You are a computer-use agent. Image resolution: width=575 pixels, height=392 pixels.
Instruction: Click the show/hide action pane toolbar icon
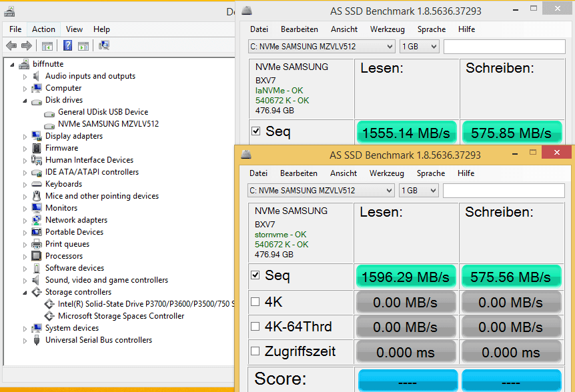(83, 46)
